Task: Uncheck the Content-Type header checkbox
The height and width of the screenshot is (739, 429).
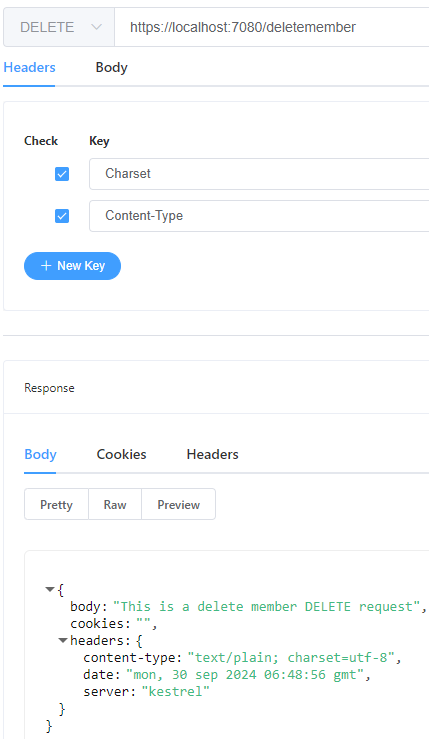Action: [x=62, y=216]
